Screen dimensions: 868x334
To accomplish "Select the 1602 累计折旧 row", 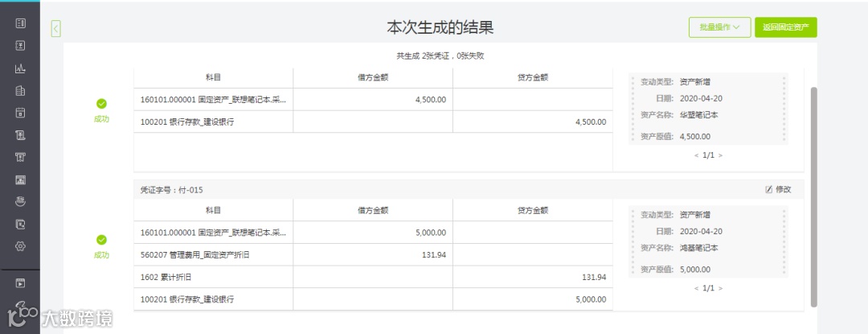I will [x=373, y=277].
